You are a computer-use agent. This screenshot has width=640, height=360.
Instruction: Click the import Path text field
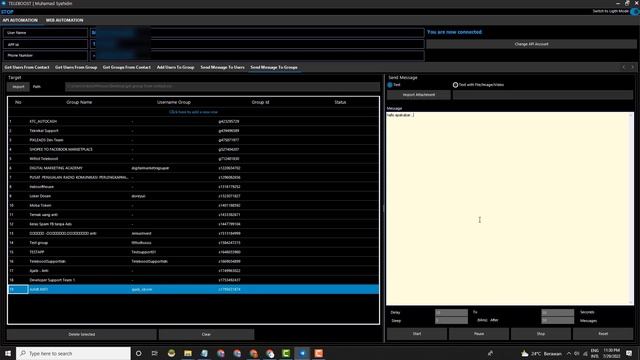222,87
